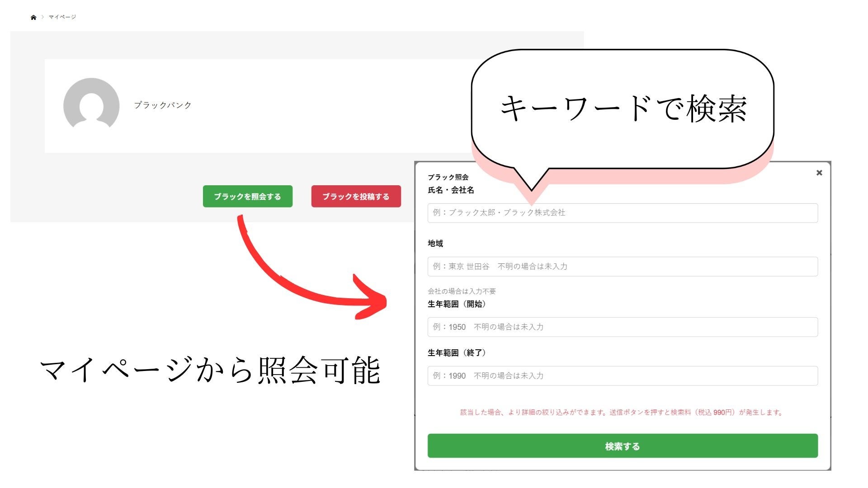Click the home icon in the breadcrumb
The height and width of the screenshot is (488, 868).
tap(33, 17)
